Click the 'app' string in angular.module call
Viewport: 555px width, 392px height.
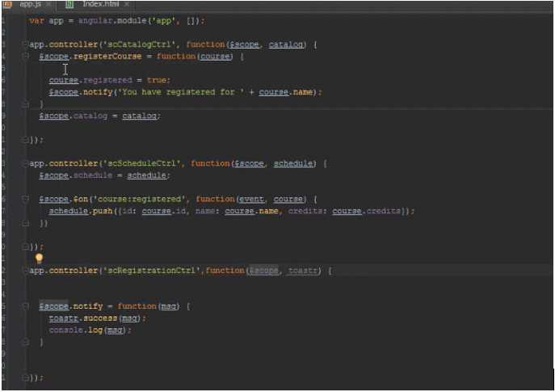tap(163, 20)
